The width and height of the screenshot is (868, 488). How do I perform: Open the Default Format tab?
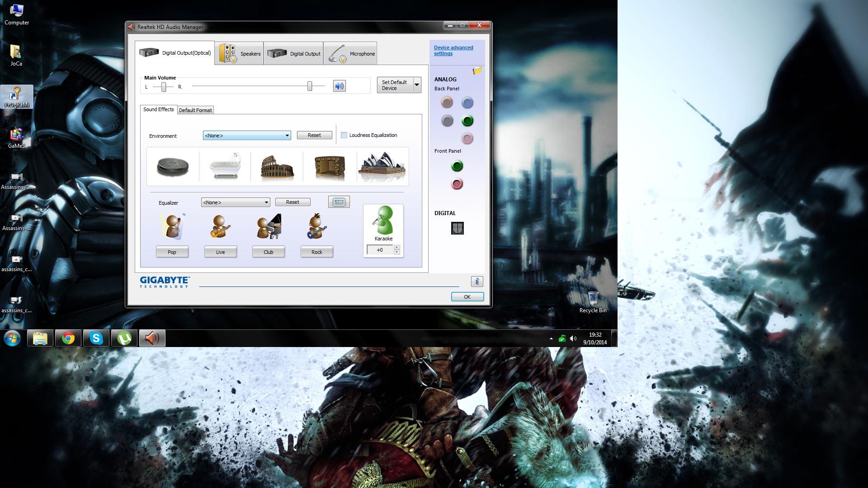click(195, 110)
